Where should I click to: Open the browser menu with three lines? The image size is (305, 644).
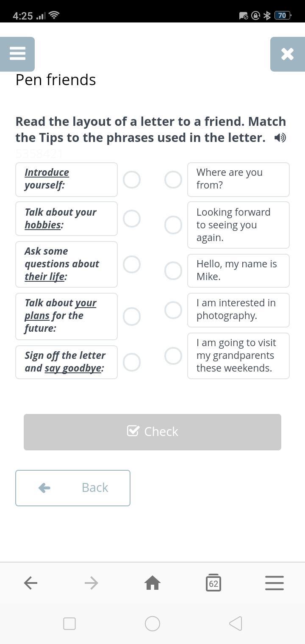(274, 583)
